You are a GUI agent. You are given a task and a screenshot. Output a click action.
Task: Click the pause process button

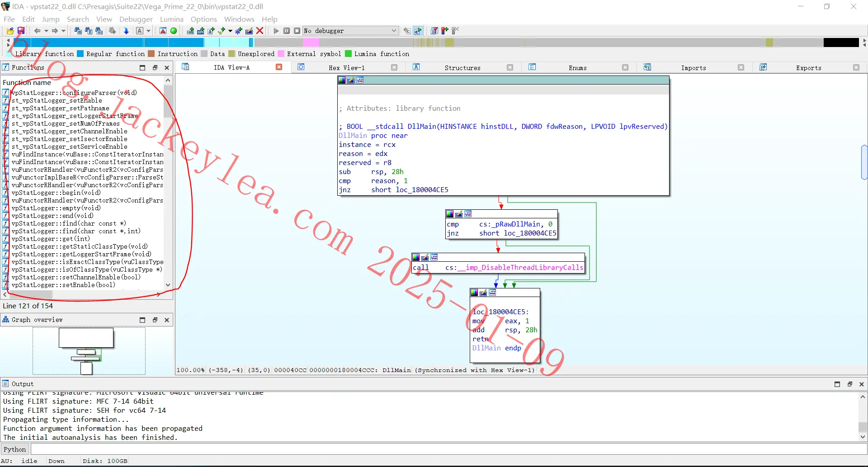(287, 31)
